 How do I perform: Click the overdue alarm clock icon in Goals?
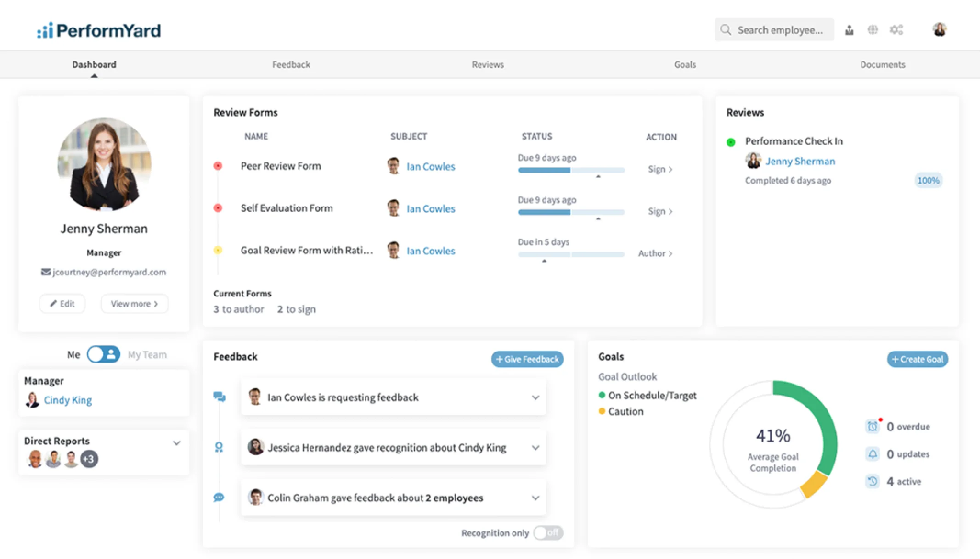[x=872, y=426]
